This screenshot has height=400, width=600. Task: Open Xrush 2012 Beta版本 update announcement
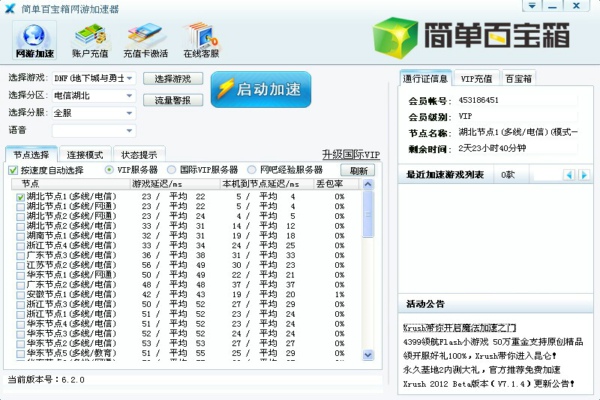(x=489, y=383)
